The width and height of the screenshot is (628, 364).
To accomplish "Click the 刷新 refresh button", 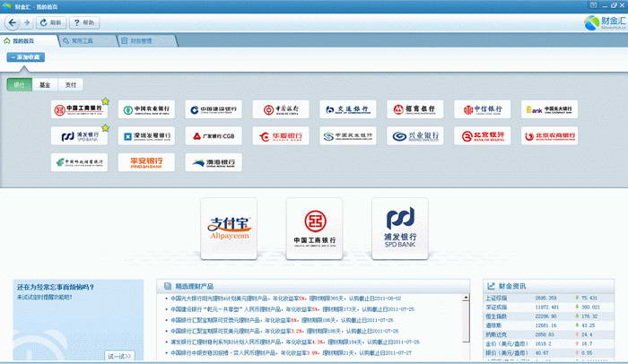I will point(51,22).
